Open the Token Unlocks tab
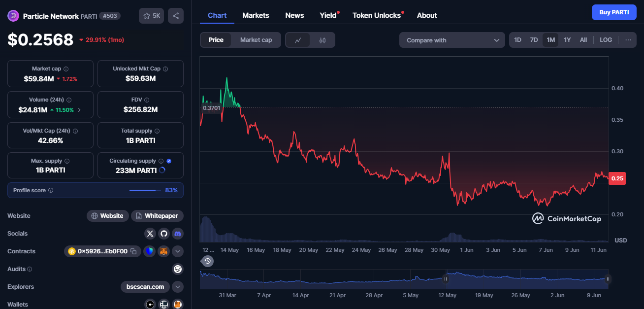The width and height of the screenshot is (644, 309). click(377, 15)
